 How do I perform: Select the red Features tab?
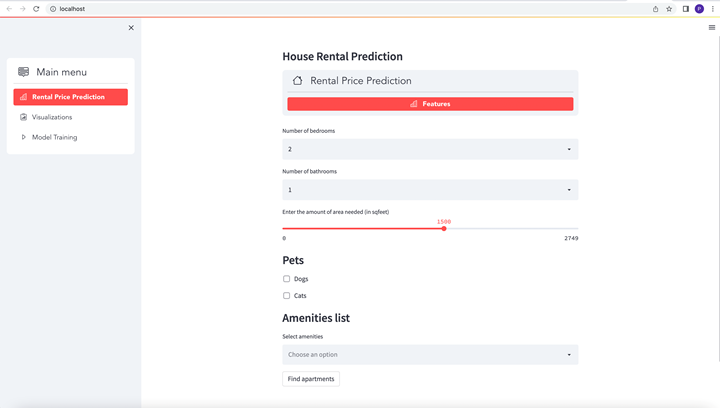[430, 104]
